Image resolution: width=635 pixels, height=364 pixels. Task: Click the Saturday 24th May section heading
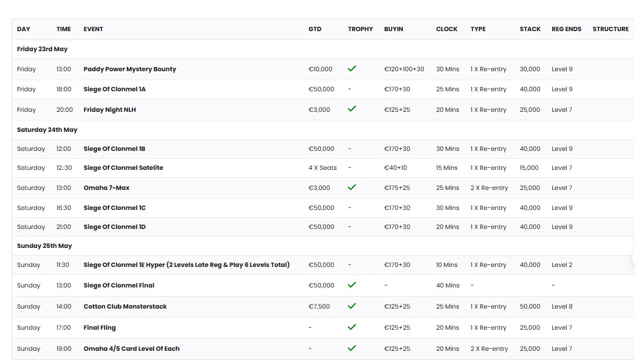point(47,130)
